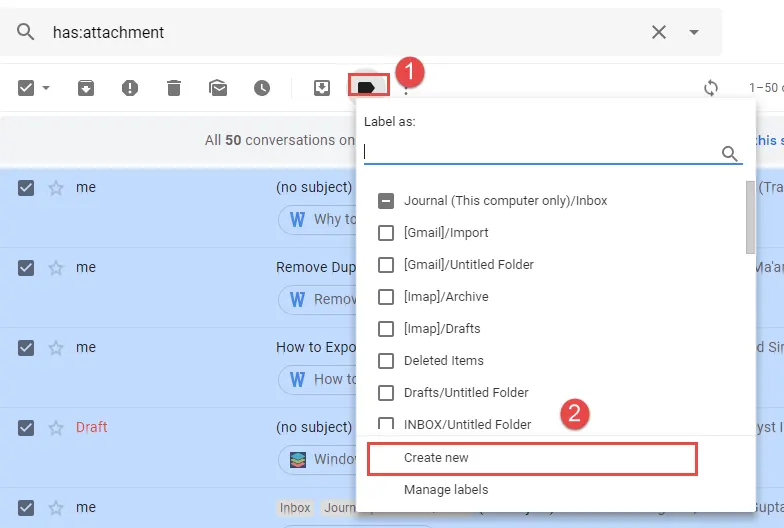Viewport: 784px width, 528px height.
Task: Check the Deleted Items label
Action: (386, 360)
